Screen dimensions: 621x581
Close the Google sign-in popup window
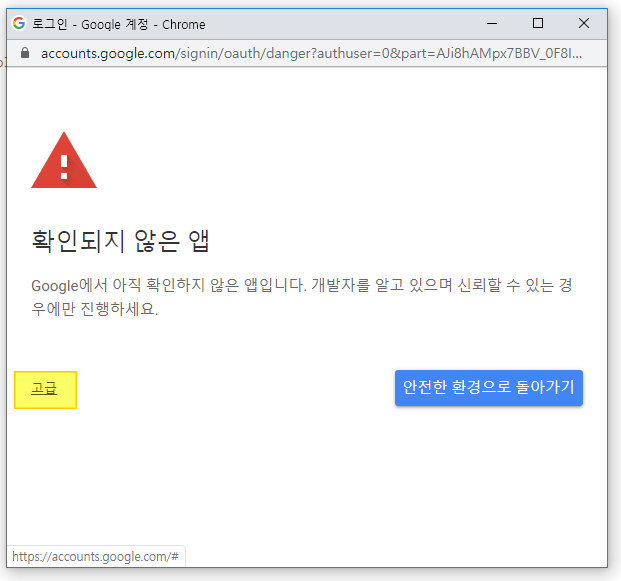(583, 23)
